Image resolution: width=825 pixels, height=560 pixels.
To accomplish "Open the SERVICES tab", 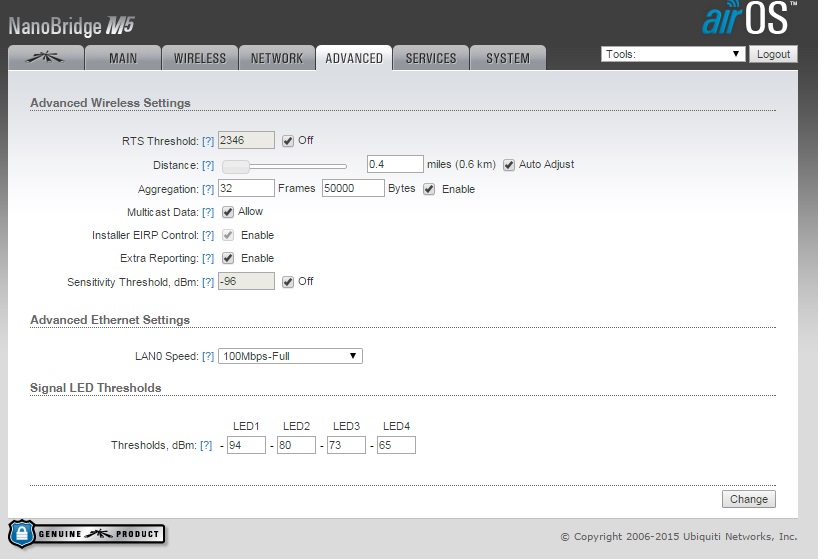I will [431, 58].
